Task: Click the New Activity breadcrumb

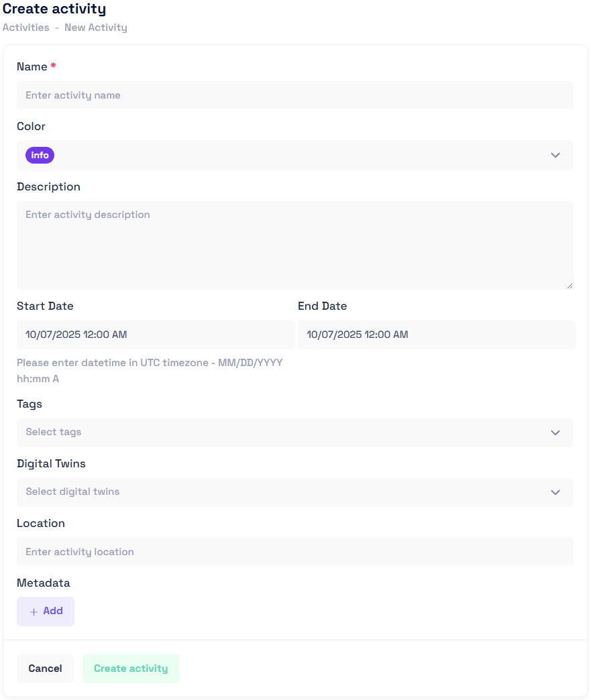Action: 95,27
